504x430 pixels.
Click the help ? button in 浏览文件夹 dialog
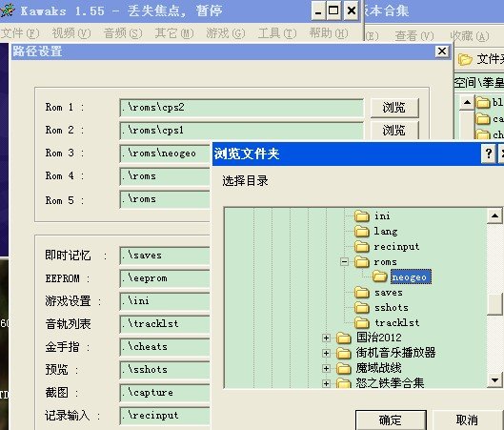(x=488, y=154)
